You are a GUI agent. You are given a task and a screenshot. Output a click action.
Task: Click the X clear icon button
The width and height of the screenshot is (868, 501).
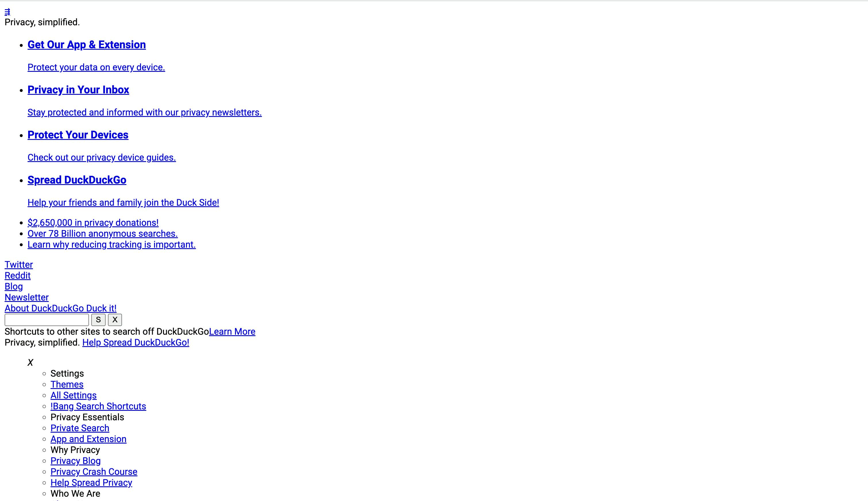pos(115,320)
